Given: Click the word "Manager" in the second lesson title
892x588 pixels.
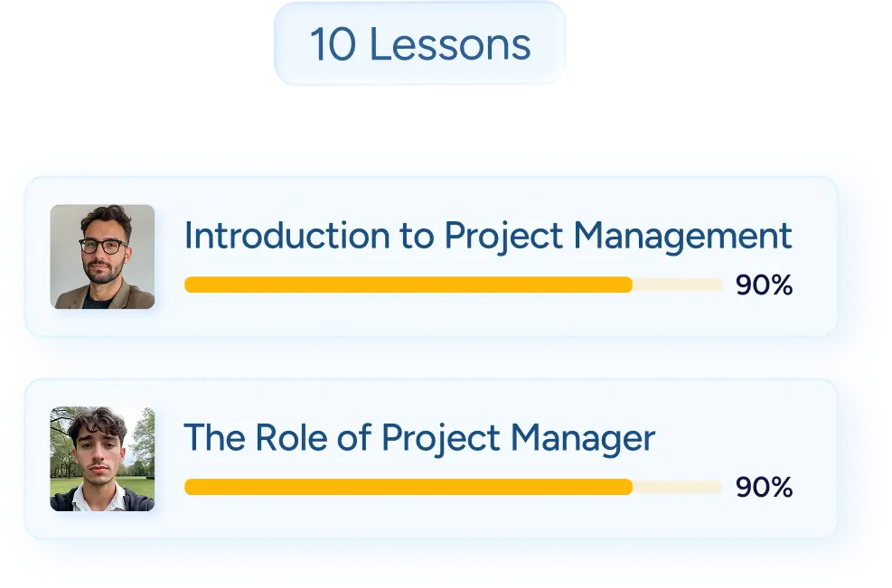Looking at the screenshot, I should click(x=582, y=438).
